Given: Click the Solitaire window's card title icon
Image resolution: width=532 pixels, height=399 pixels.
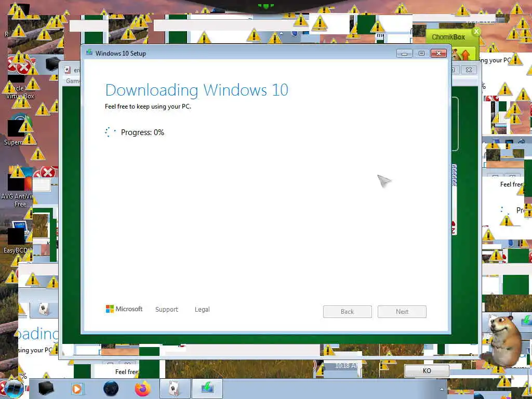Looking at the screenshot, I should (68, 70).
